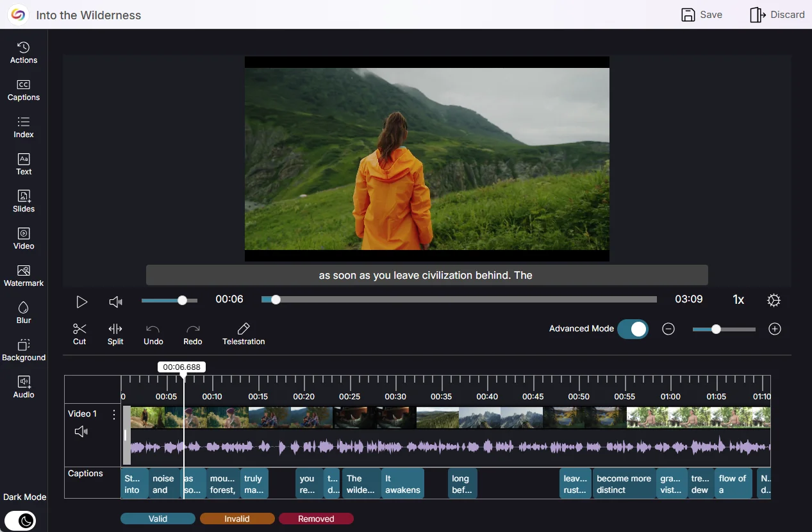Viewport: 812px width, 532px height.
Task: Open the 1x playback speed selector
Action: click(738, 300)
